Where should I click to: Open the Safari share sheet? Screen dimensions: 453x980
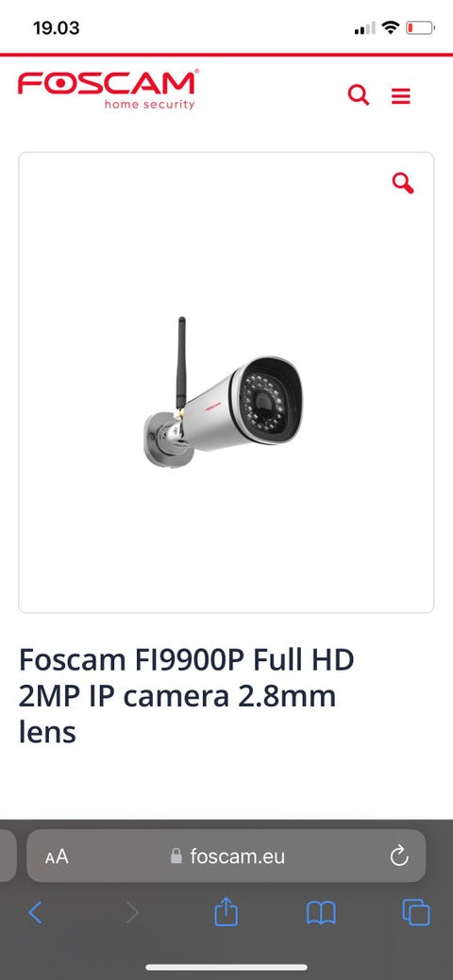coord(226,911)
